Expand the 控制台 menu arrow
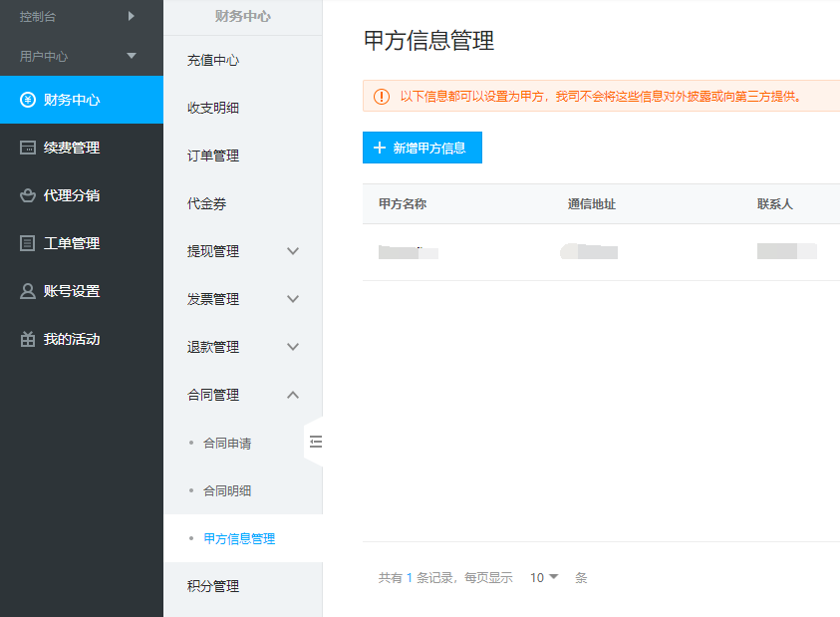This screenshot has height=617, width=840. (131, 16)
